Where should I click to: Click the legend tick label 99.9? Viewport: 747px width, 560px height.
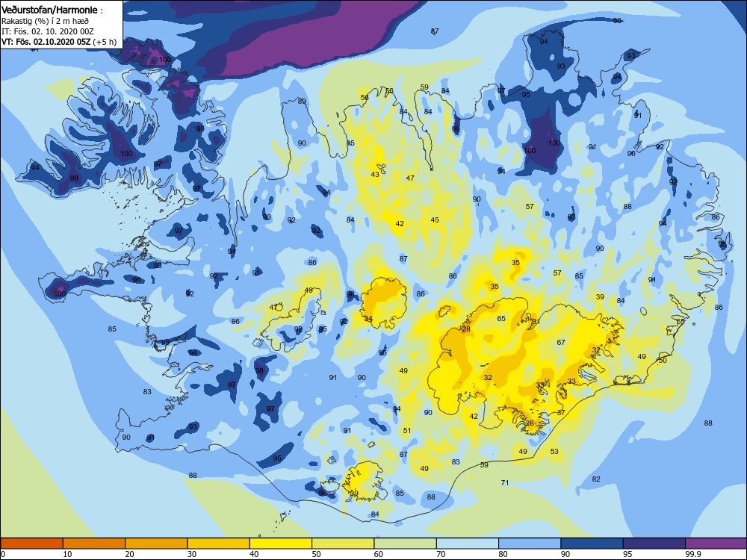[x=692, y=554]
